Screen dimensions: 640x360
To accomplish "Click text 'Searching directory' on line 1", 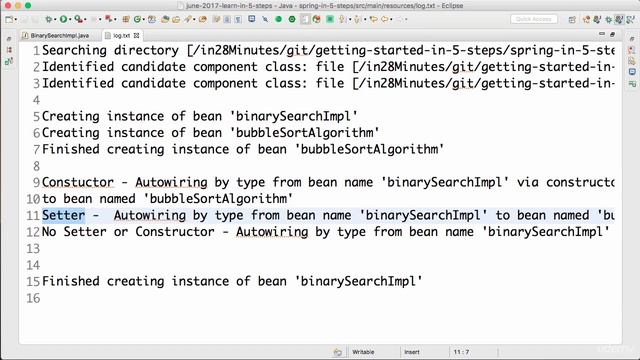I will (111, 50).
